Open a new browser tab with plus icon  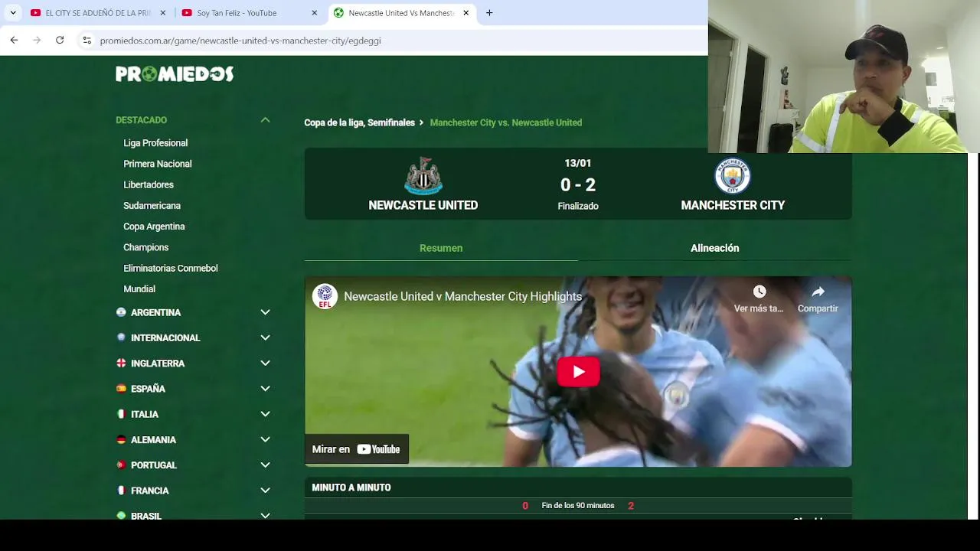click(489, 13)
